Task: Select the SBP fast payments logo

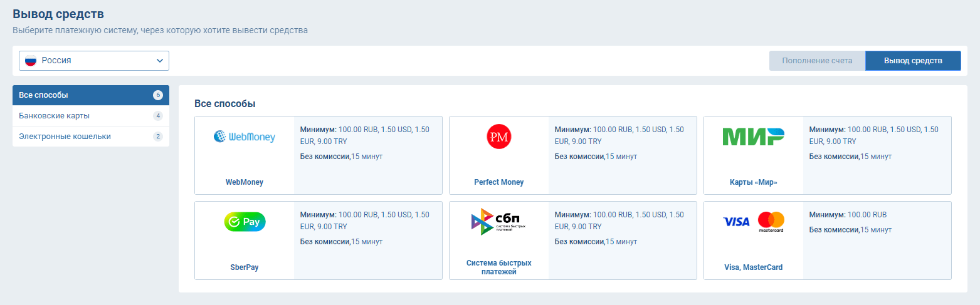Action: (x=498, y=222)
